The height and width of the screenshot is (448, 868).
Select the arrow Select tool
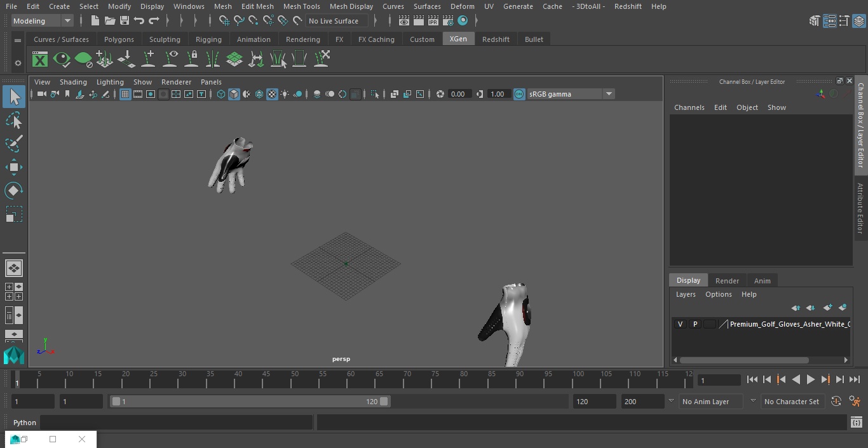(14, 97)
